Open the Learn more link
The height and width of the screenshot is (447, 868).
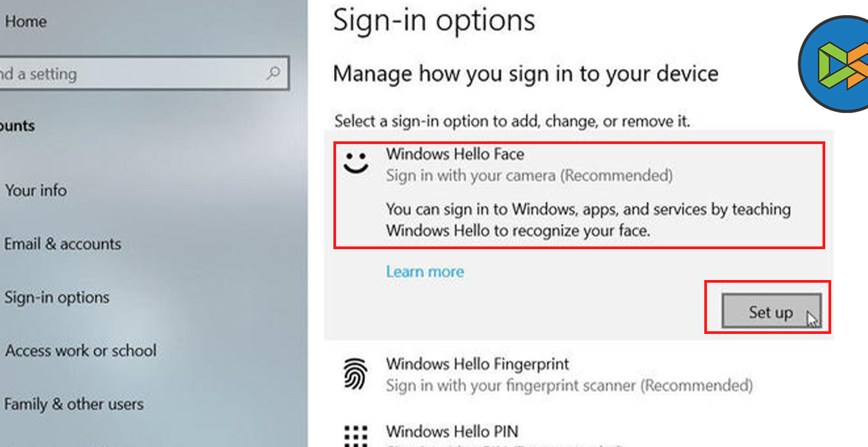(x=425, y=271)
